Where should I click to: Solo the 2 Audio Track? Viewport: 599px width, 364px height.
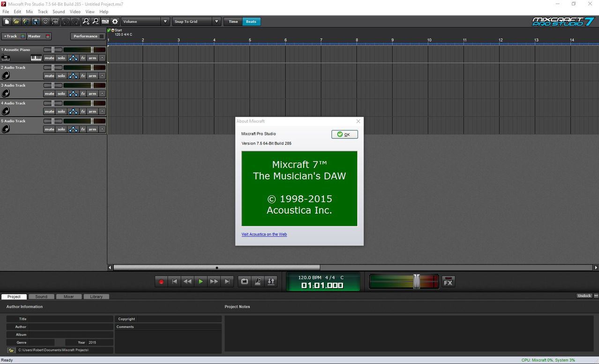[61, 76]
